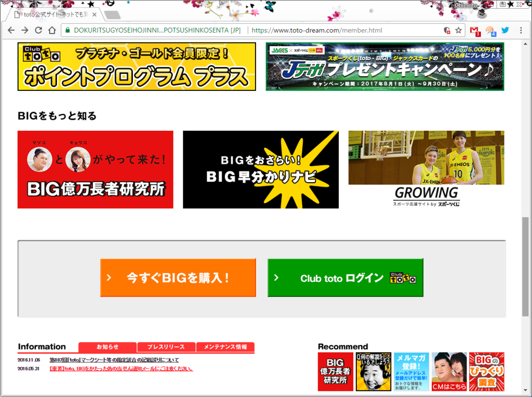
Task: Click the green Club toto ログイン button
Action: (345, 278)
